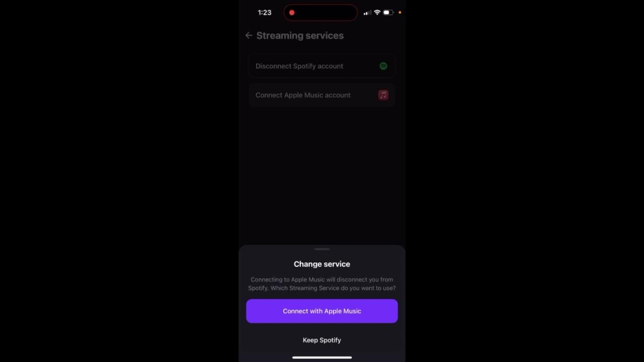The image size is (644, 362).
Task: Tap the Wi-Fi status icon
Action: coord(377,13)
